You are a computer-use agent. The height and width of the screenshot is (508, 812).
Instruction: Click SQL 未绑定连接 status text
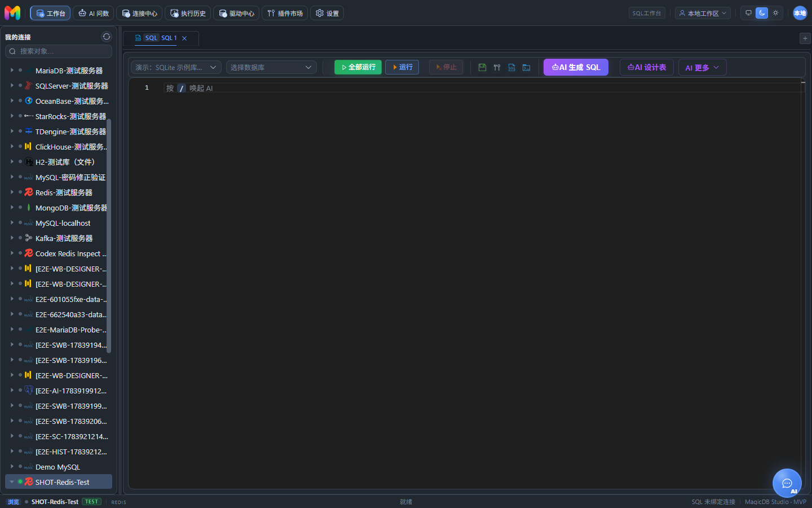[x=713, y=502]
